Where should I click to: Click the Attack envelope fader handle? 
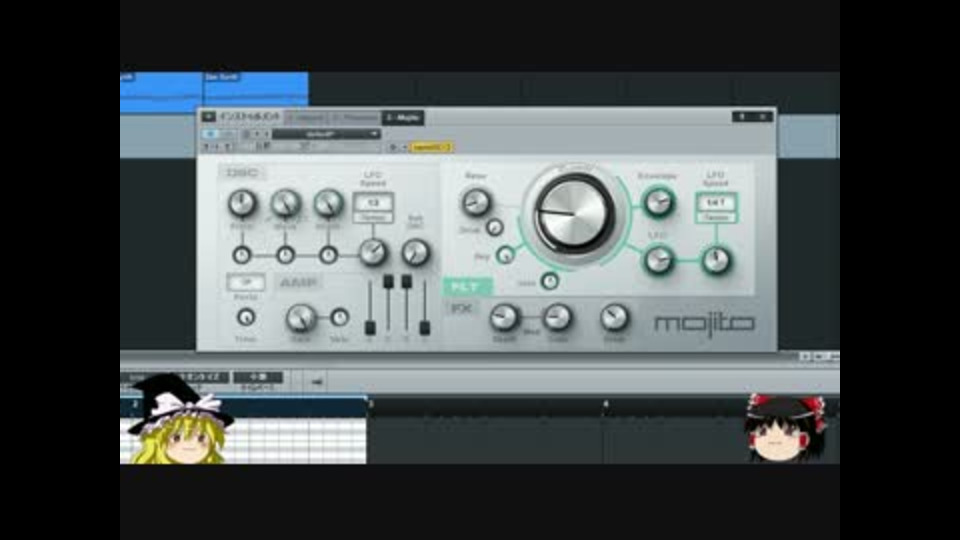(x=370, y=328)
